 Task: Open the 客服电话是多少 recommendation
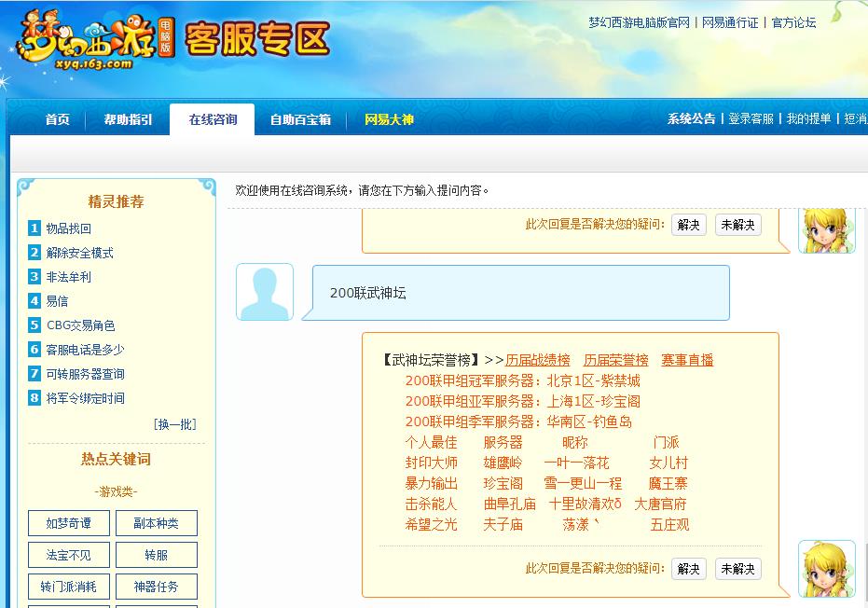click(x=85, y=350)
